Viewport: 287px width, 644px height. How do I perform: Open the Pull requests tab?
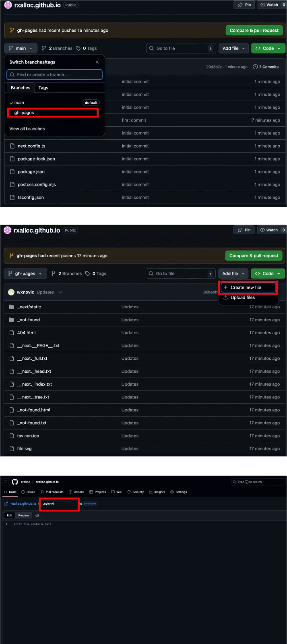pos(52,492)
